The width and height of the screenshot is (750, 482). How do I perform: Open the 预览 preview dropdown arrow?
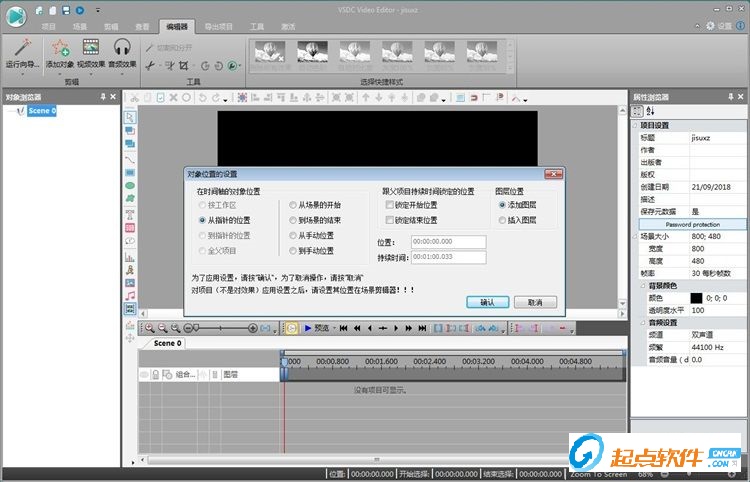pos(334,328)
